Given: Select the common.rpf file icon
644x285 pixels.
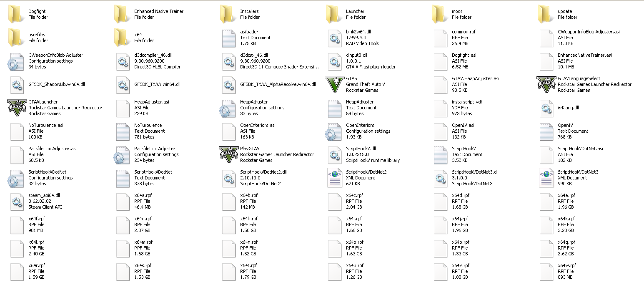Looking at the screenshot, I should pyautogui.click(x=440, y=38).
